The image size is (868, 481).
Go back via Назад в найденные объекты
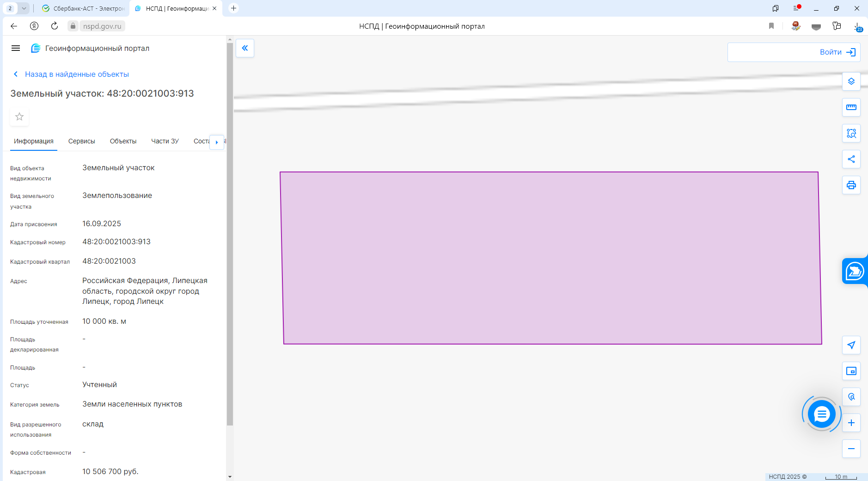click(76, 74)
